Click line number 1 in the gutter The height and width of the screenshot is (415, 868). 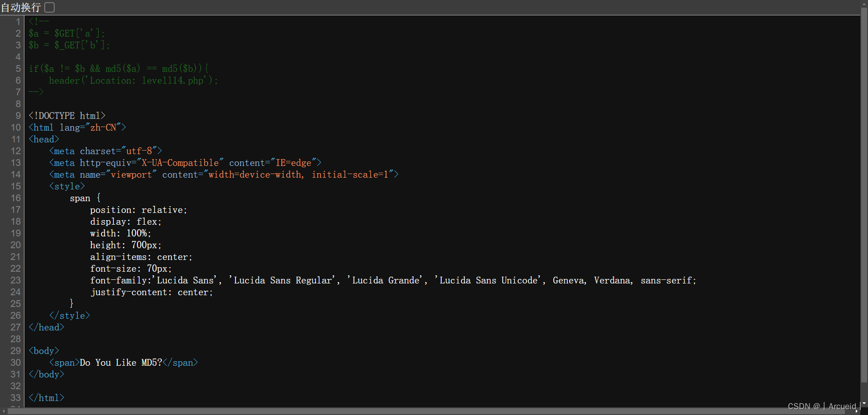pyautogui.click(x=18, y=22)
